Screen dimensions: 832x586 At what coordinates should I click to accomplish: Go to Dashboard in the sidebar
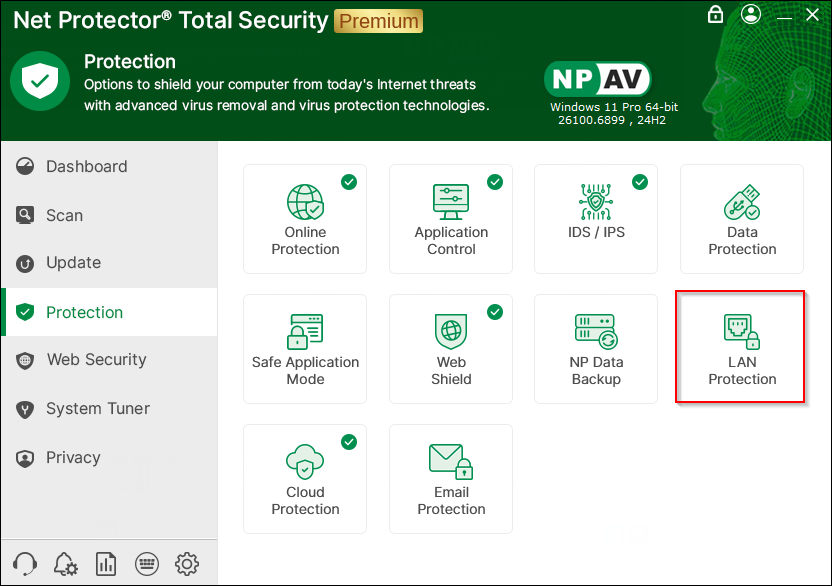pos(86,167)
